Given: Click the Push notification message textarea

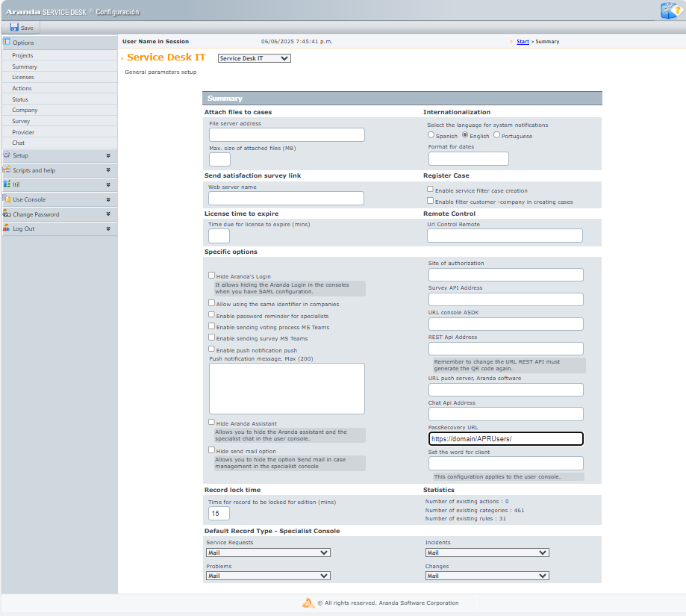Looking at the screenshot, I should pos(287,388).
